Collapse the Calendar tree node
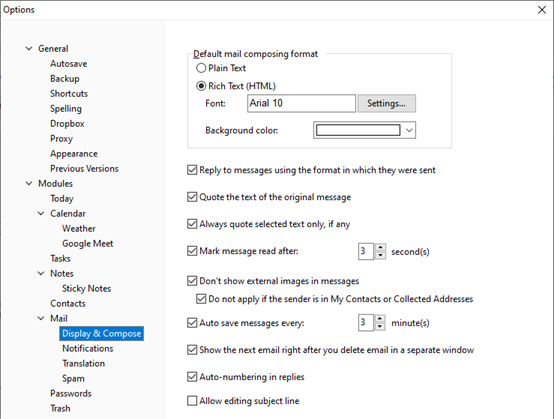 click(41, 213)
